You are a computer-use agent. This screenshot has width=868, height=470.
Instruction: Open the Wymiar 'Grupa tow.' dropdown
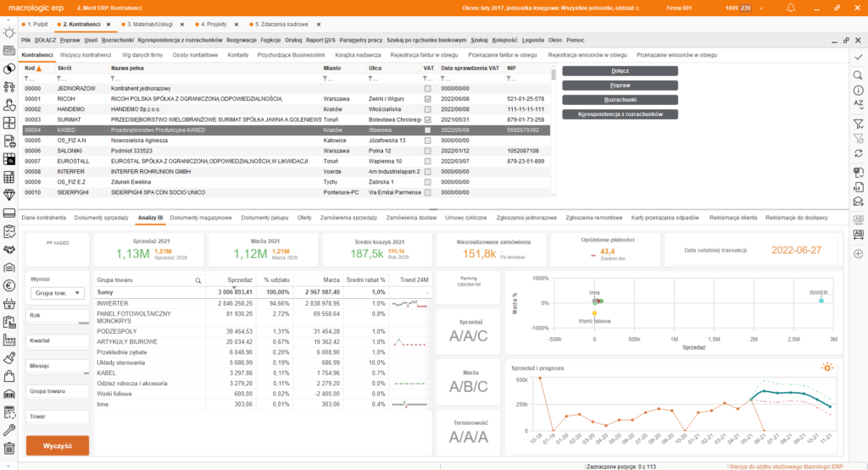tap(57, 293)
